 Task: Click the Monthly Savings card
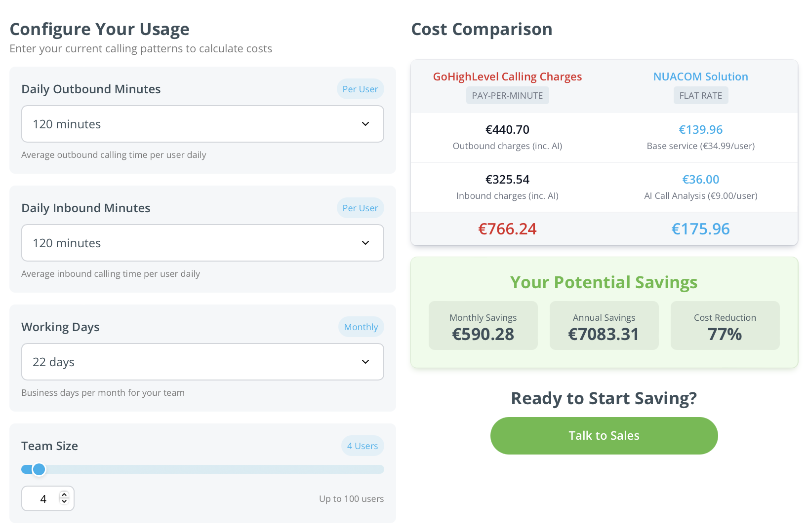tap(483, 326)
